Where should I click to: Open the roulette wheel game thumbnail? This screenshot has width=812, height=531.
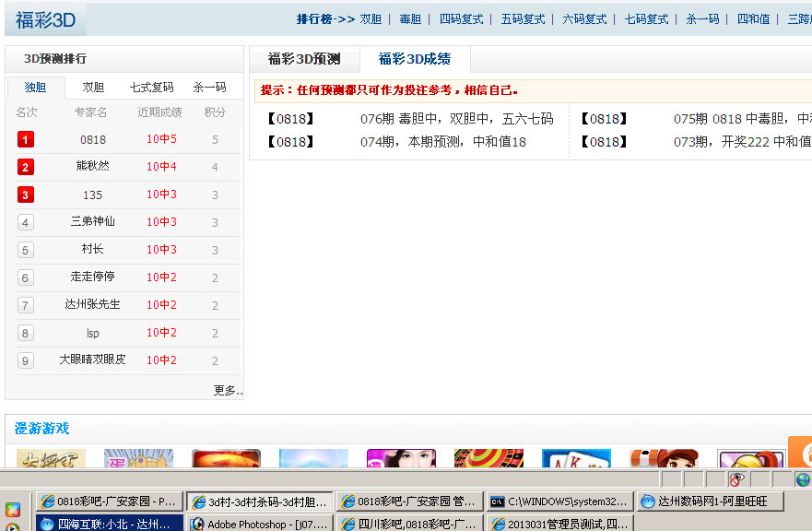point(488,458)
